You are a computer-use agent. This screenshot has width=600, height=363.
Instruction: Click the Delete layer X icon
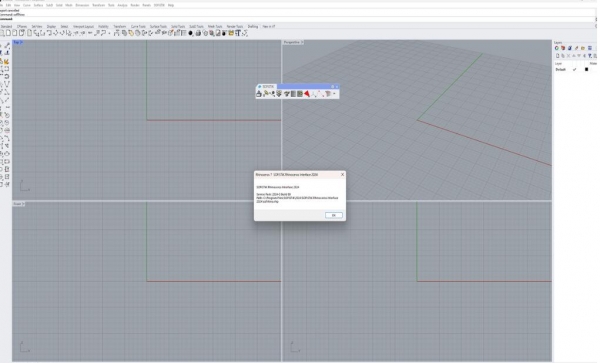[x=568, y=56]
